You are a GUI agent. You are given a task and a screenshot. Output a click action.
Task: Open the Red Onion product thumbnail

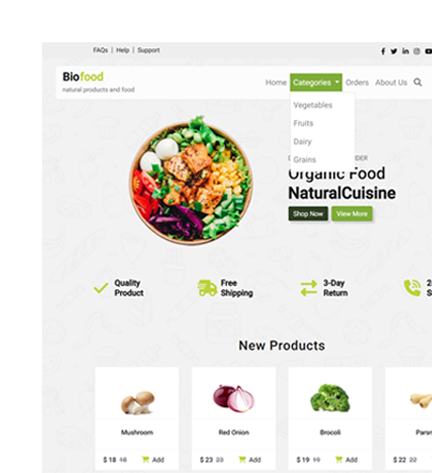click(x=234, y=398)
